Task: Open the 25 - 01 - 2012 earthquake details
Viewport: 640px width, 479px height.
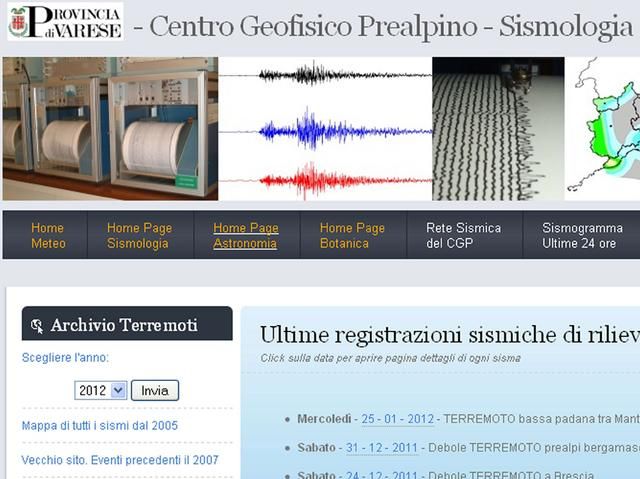Action: point(397,419)
